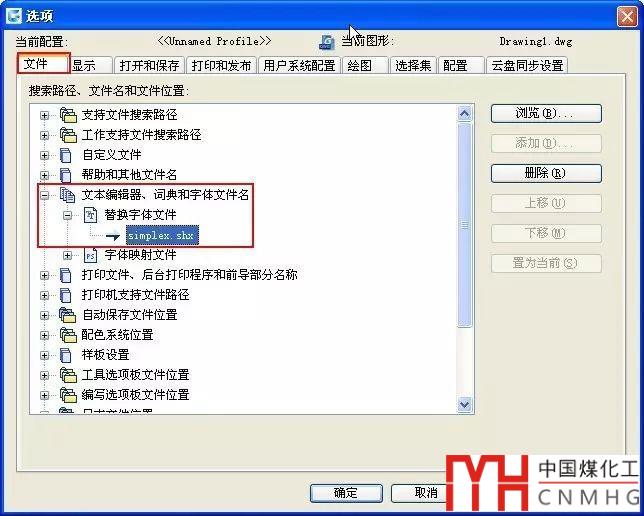Open the 用户系统配置 tab
The height and width of the screenshot is (516, 644).
pos(299,65)
